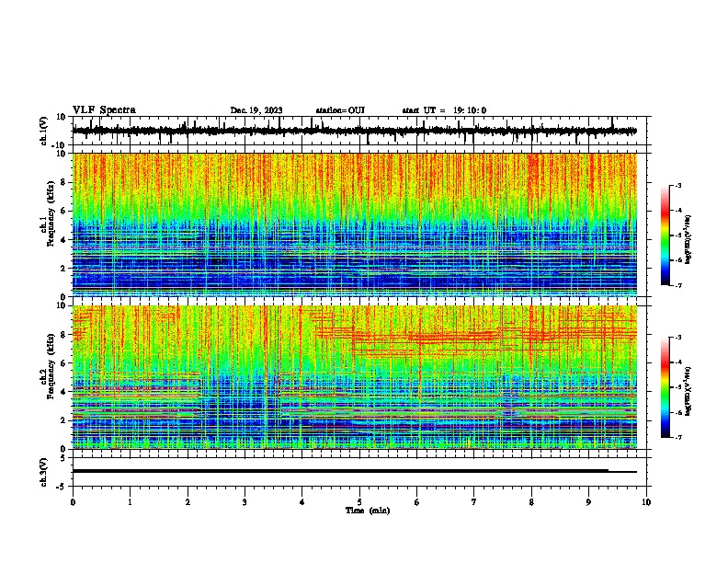Click the "10" tick ending the time axis
Viewport: 728px width, 563px height.
646,502
